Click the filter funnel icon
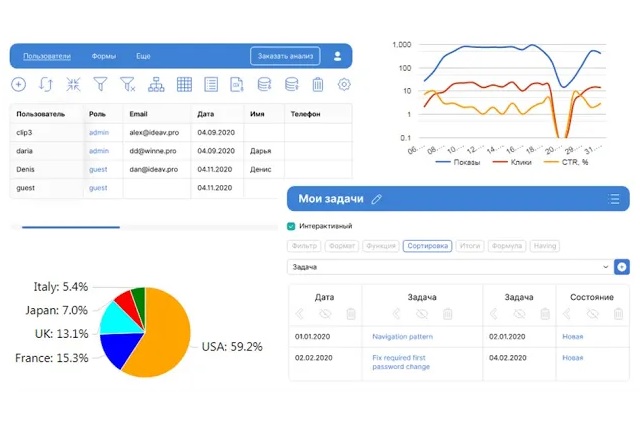Viewport: 640px width, 421px height. click(x=100, y=85)
